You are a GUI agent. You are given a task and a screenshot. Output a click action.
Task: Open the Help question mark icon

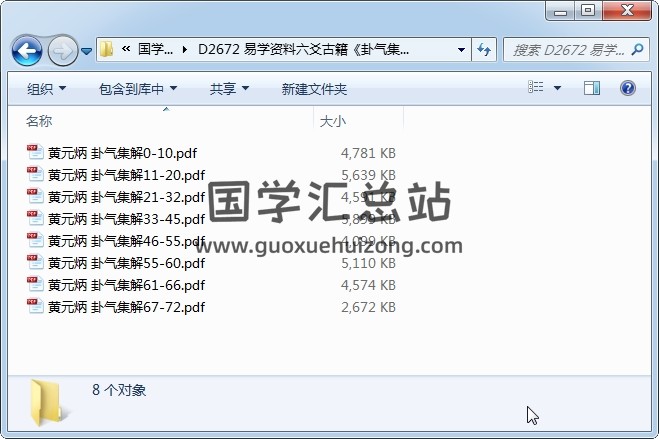(627, 88)
